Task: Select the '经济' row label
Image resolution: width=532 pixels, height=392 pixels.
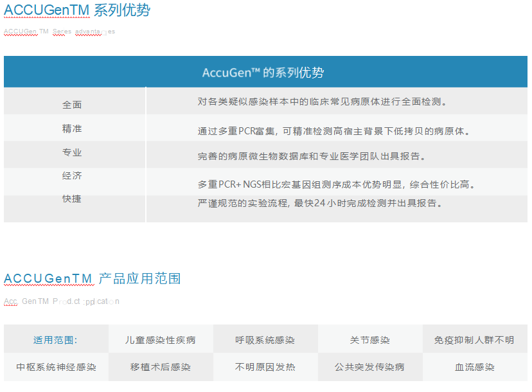Action: click(72, 175)
